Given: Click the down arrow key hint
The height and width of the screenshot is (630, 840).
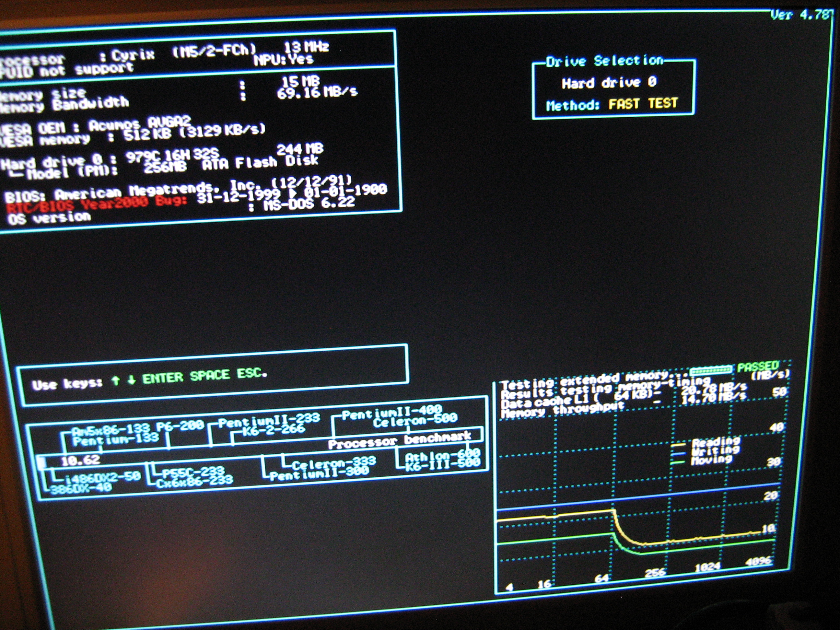Looking at the screenshot, I should 131,380.
